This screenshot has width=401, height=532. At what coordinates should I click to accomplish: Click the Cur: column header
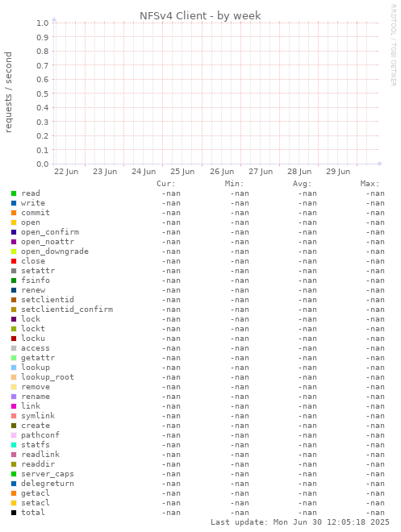click(165, 184)
